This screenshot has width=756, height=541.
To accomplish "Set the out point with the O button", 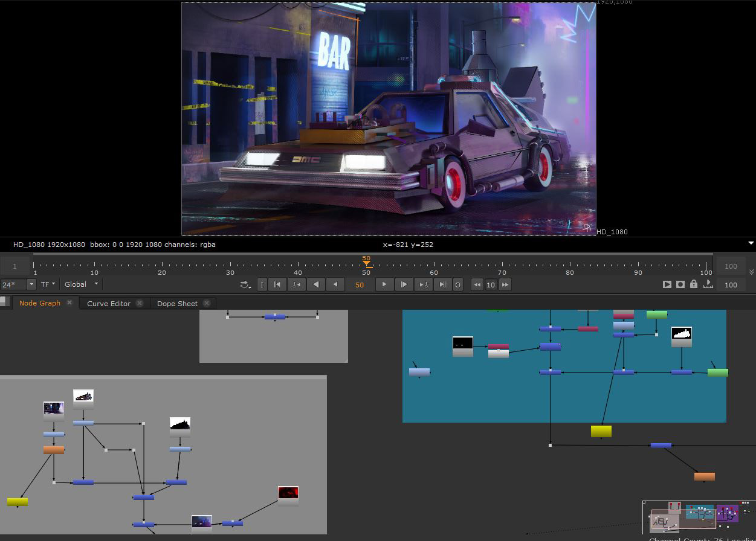I will pyautogui.click(x=457, y=284).
